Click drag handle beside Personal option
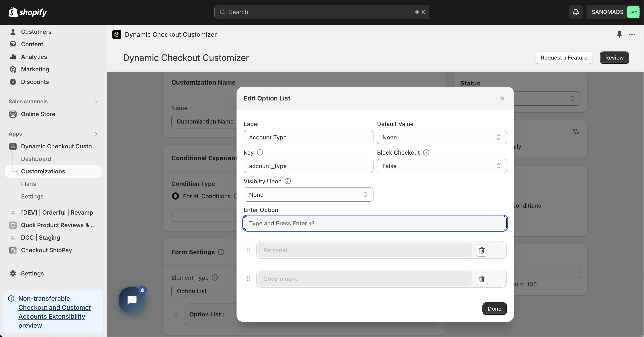This screenshot has width=644, height=337. pyautogui.click(x=248, y=250)
